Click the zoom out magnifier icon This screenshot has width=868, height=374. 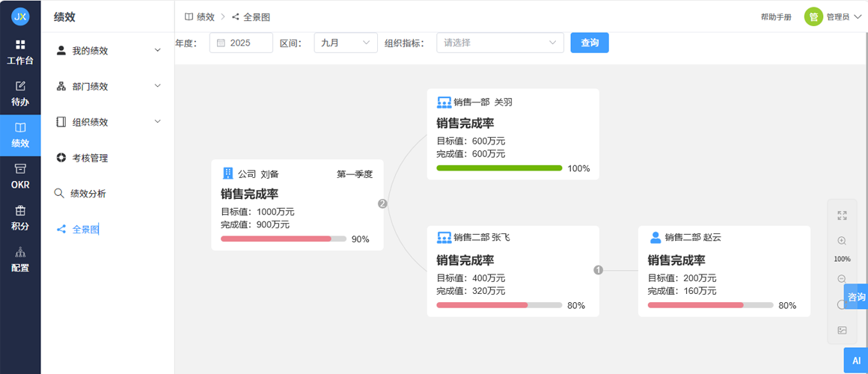(x=842, y=279)
